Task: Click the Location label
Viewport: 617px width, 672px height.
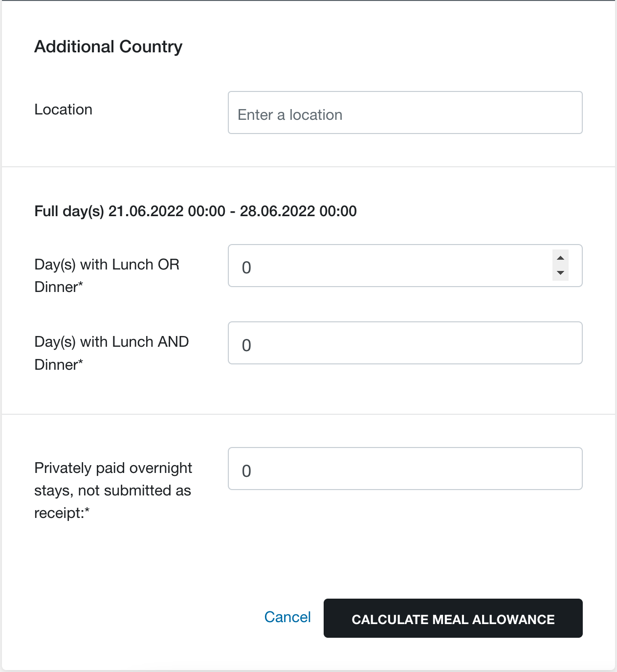Action: coord(63,110)
